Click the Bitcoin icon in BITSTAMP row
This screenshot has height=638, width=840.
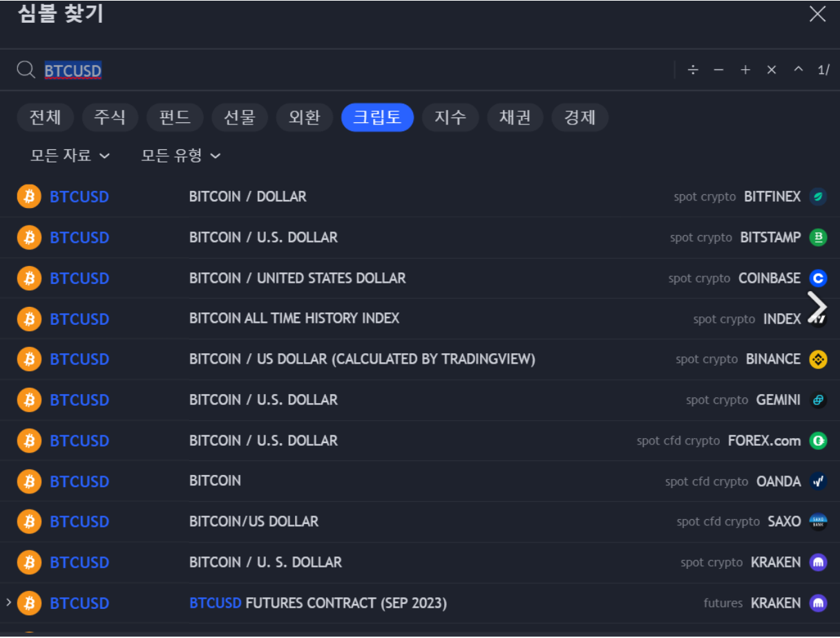click(29, 237)
